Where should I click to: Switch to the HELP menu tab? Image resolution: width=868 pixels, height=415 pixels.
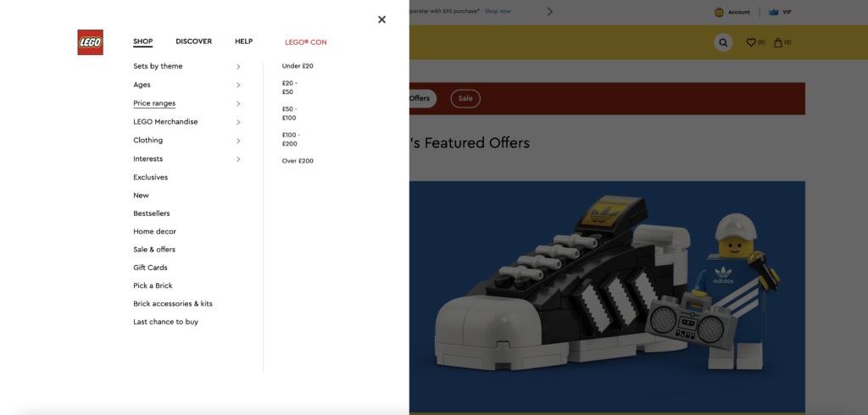coord(243,41)
